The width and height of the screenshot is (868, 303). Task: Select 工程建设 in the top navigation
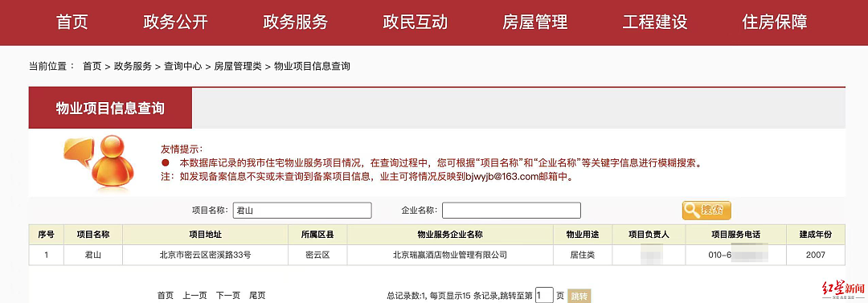(655, 23)
